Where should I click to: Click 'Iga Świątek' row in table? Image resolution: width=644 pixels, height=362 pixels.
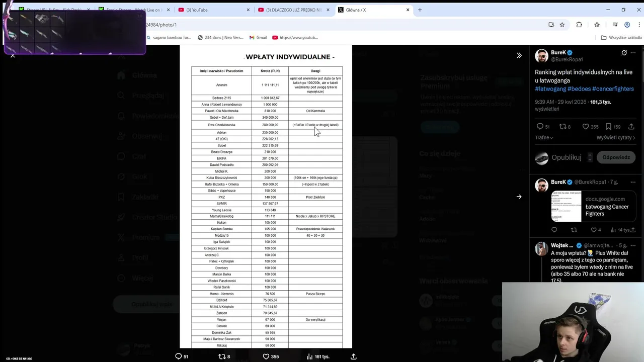222,242
